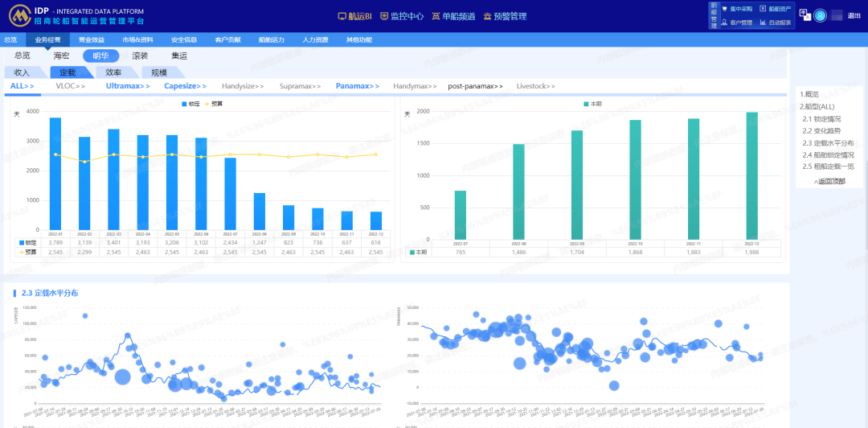
Task: Select the 人力资源 navigation tab
Action: coord(315,40)
